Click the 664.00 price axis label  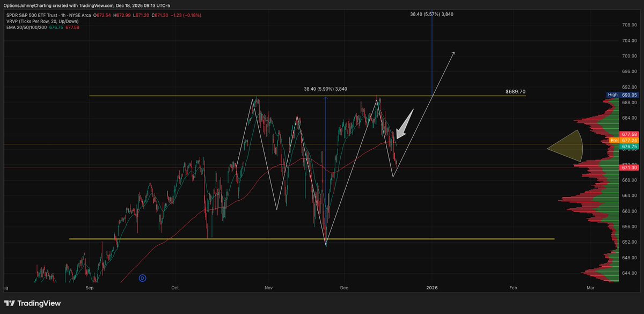tap(629, 195)
